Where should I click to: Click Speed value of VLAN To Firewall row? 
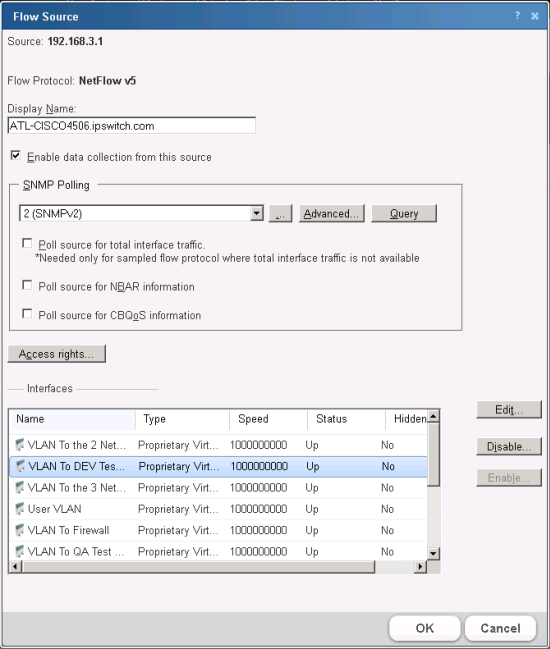tap(259, 530)
